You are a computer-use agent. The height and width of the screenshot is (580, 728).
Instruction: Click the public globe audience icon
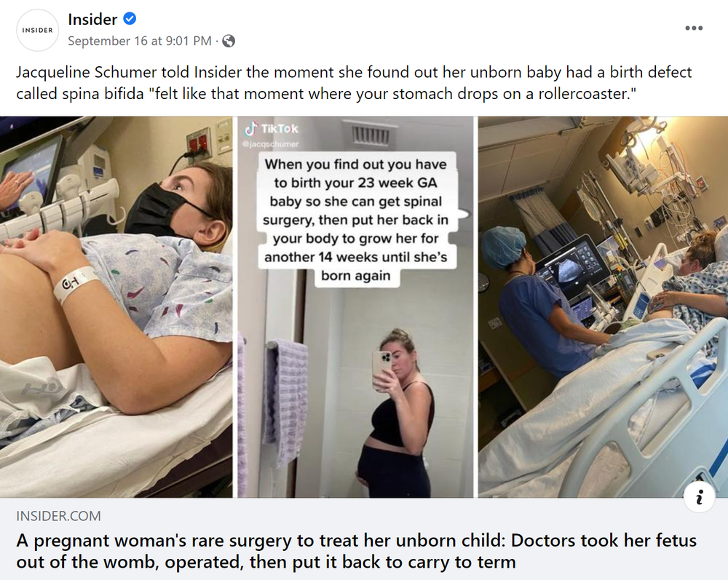pyautogui.click(x=229, y=41)
